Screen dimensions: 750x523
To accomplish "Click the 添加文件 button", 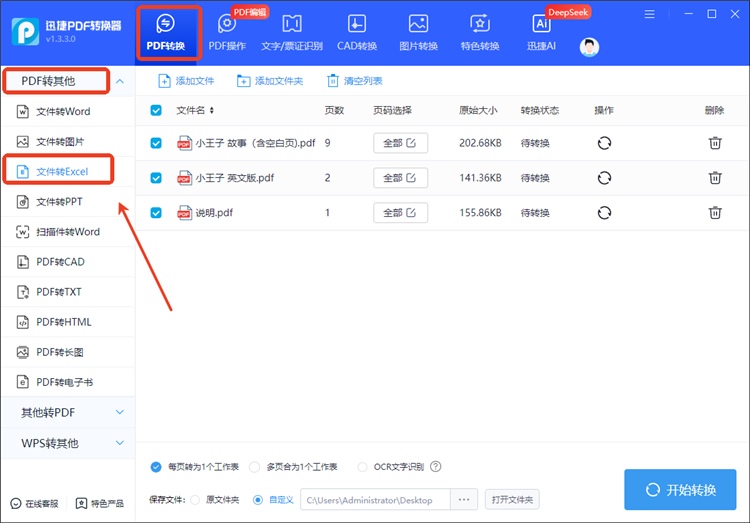I will pos(186,81).
